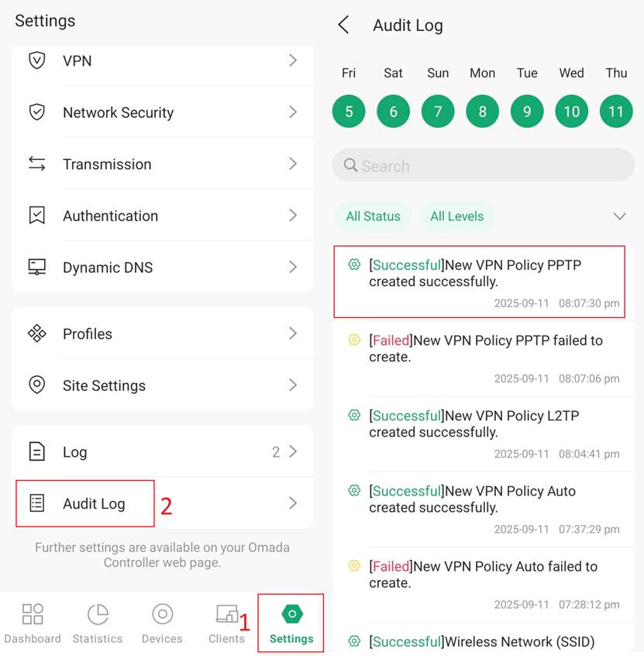This screenshot has height=656, width=644.
Task: Tap the Profiles diamond icon
Action: pos(36,334)
